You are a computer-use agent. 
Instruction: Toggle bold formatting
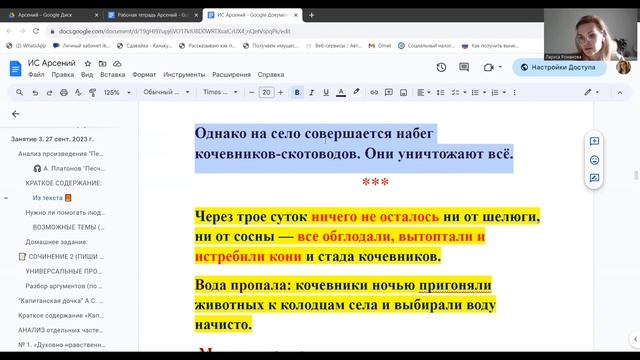[297, 93]
